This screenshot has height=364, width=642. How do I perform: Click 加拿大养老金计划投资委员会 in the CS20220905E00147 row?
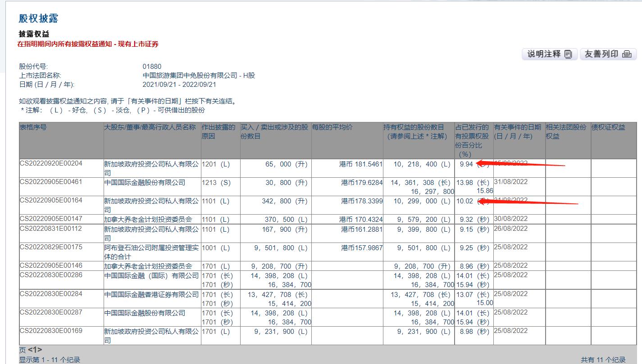(x=148, y=219)
